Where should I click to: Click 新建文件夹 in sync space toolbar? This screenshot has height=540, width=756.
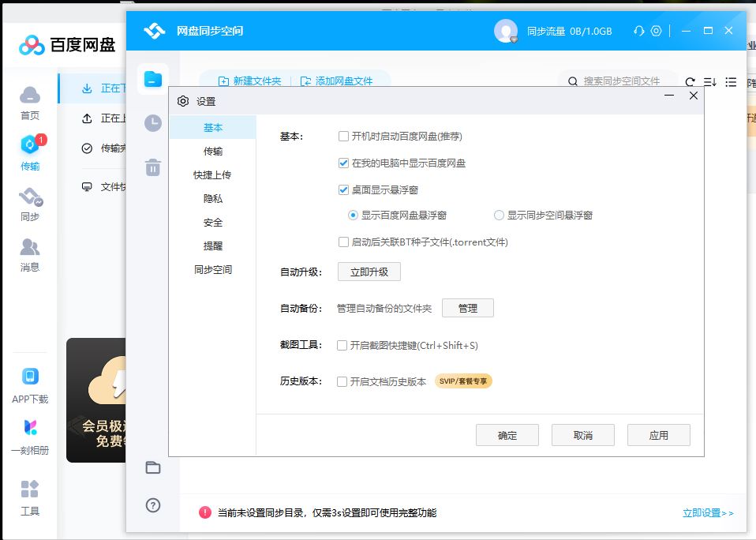click(249, 81)
